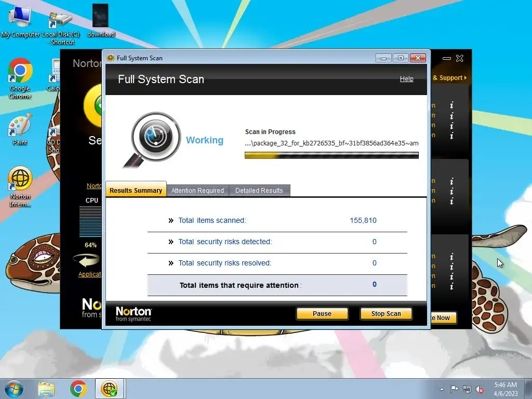The image size is (532, 399).
Task: Launch Google Chrome from the desktop
Action: [x=20, y=78]
